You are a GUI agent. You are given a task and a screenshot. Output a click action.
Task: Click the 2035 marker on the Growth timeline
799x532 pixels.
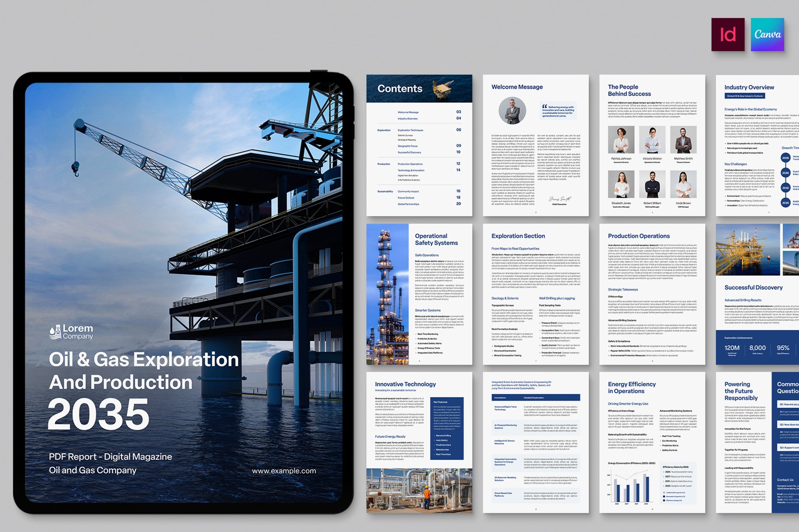[x=785, y=203]
